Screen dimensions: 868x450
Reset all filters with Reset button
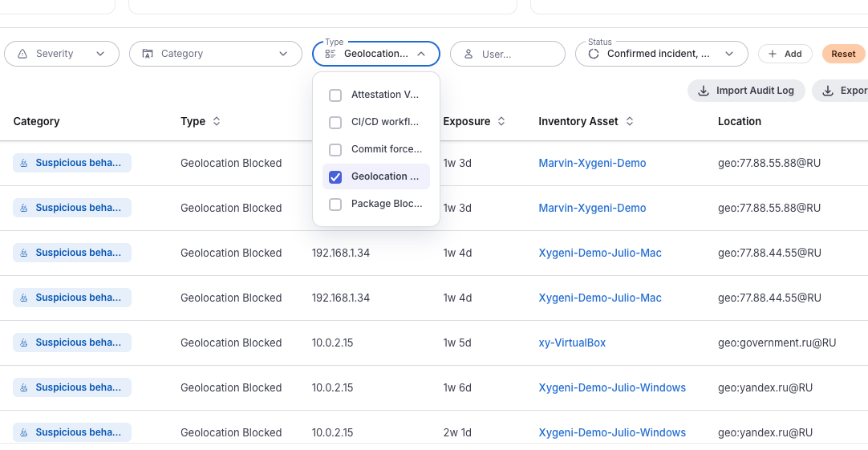pyautogui.click(x=843, y=54)
